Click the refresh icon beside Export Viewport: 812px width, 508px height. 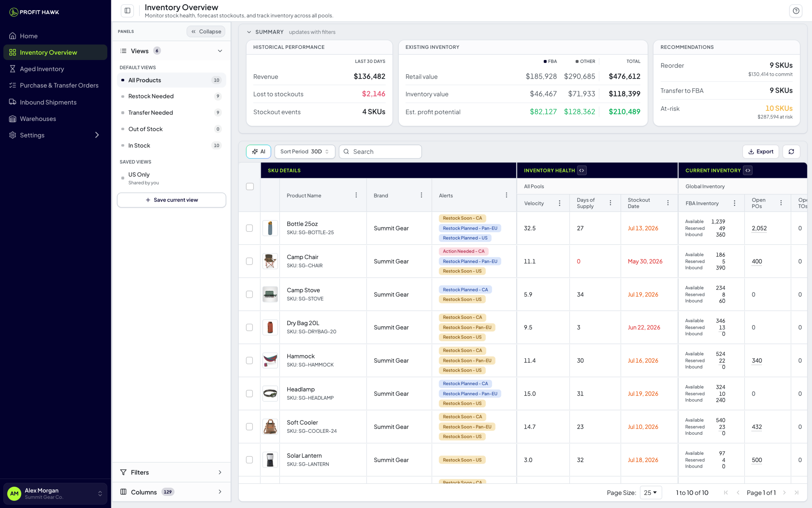coord(791,151)
